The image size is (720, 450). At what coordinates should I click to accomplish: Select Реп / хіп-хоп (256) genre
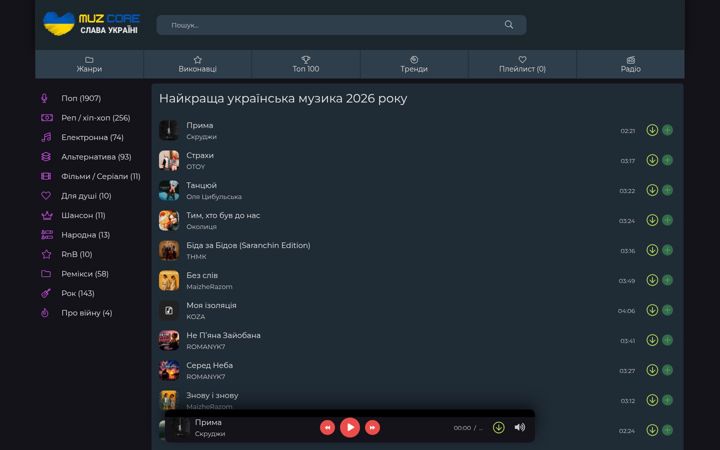point(96,118)
